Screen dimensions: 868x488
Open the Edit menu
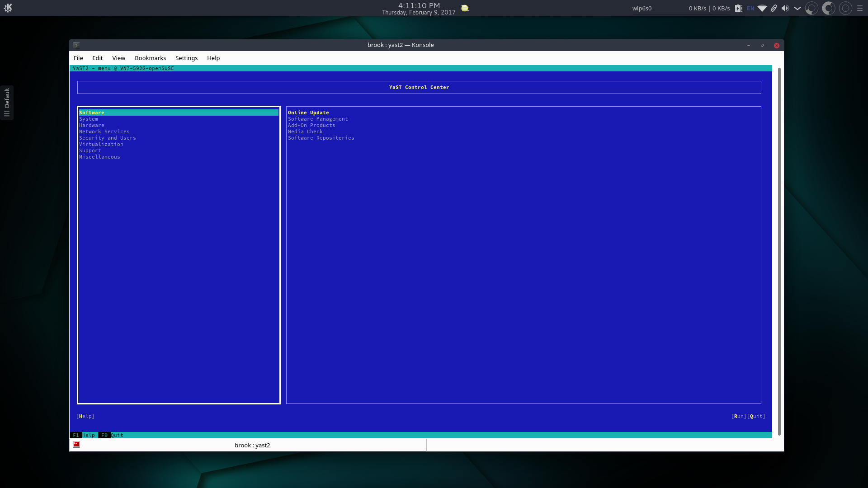pyautogui.click(x=97, y=58)
